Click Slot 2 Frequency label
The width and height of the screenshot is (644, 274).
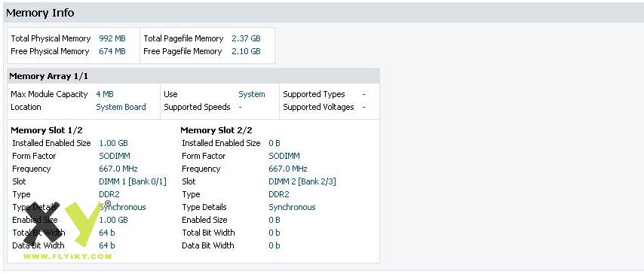point(201,169)
